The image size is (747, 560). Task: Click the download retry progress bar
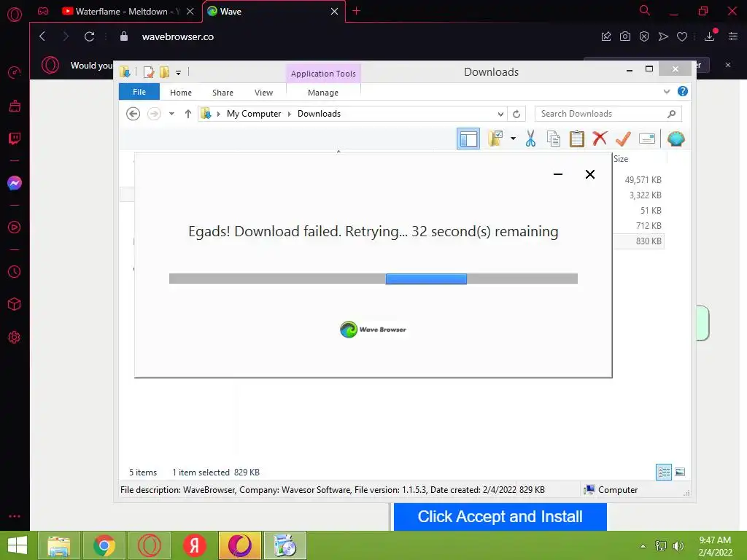[373, 279]
